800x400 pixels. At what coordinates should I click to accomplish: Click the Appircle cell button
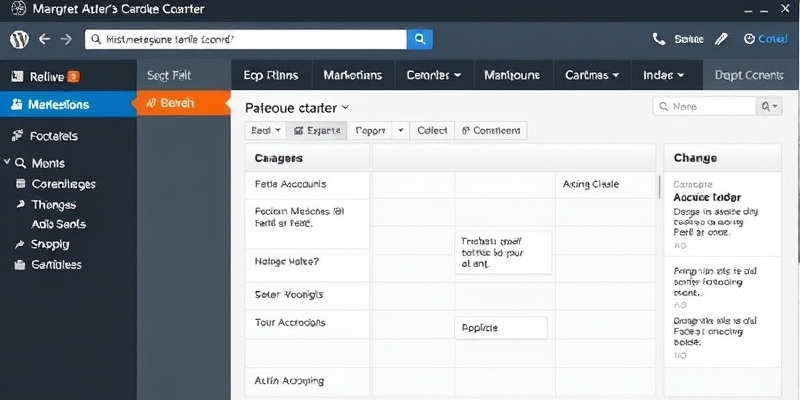(501, 328)
